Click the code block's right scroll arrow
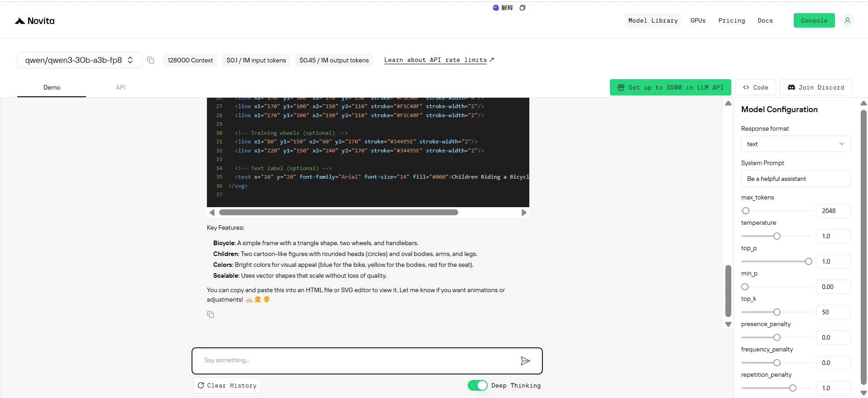The image size is (868, 398). pyautogui.click(x=524, y=213)
